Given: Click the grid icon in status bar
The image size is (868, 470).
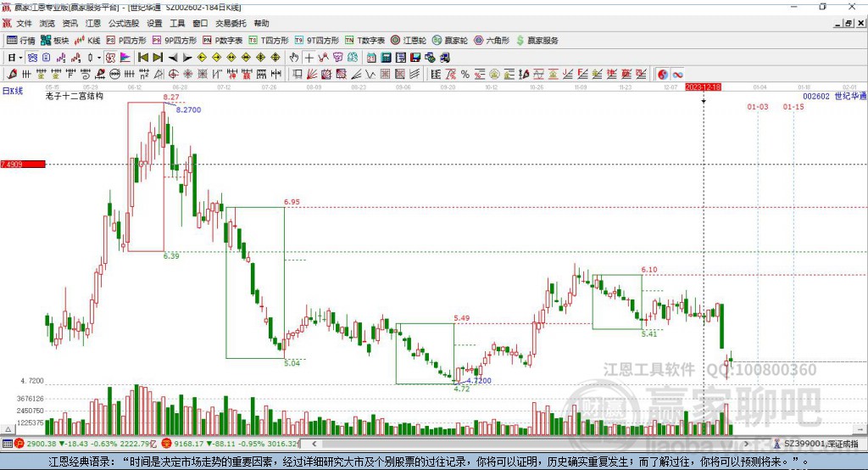Looking at the screenshot, I should pyautogui.click(x=7, y=444).
